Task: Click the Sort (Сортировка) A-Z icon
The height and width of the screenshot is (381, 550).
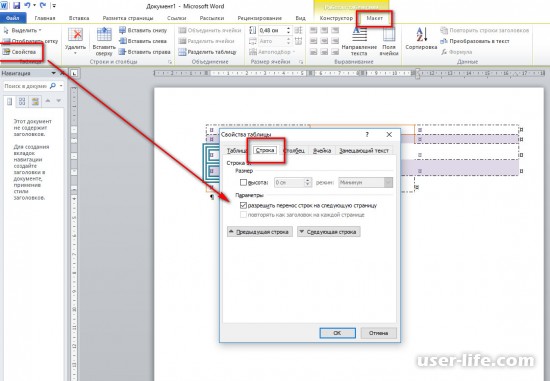Action: (421, 34)
